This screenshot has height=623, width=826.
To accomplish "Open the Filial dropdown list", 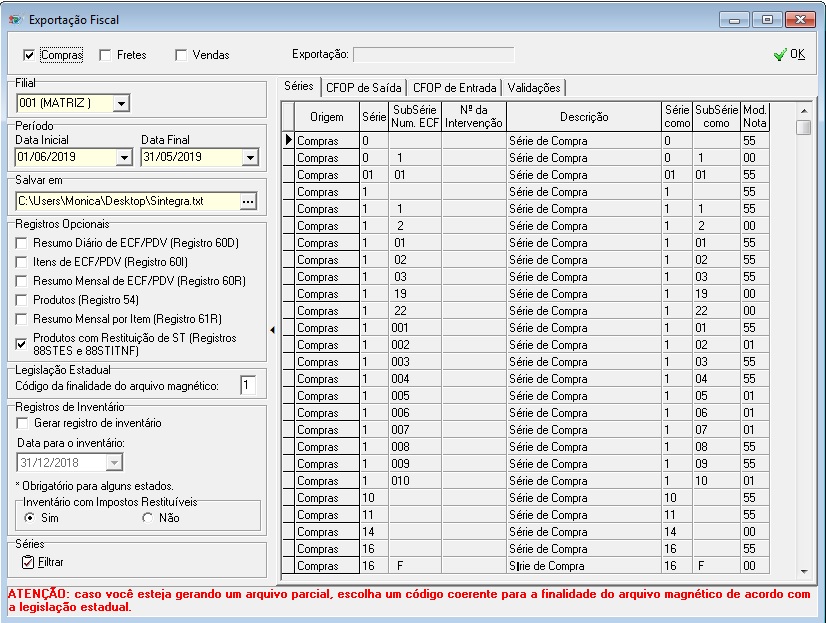I will pos(120,103).
